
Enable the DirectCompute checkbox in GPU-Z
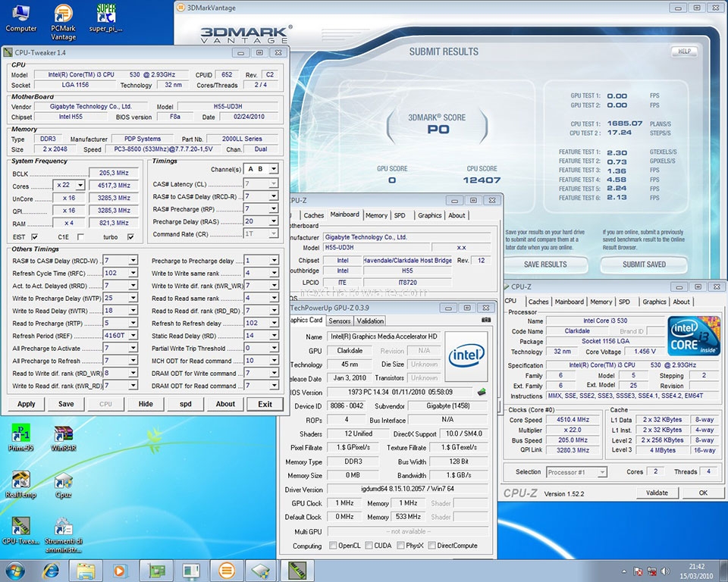pyautogui.click(x=431, y=546)
